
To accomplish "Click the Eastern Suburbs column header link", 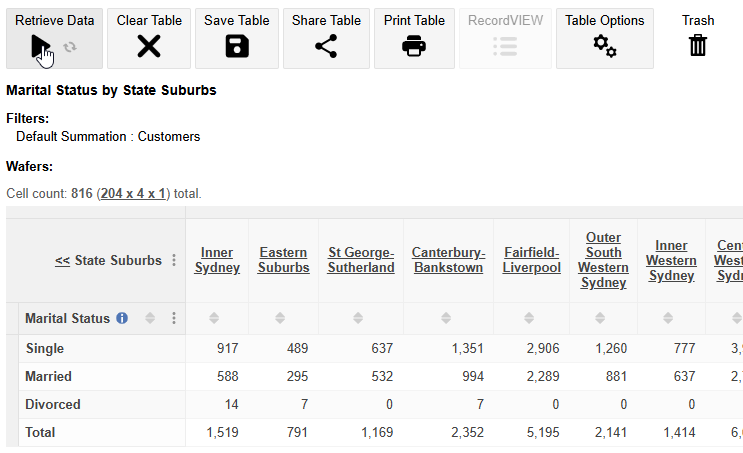I will pos(283,260).
